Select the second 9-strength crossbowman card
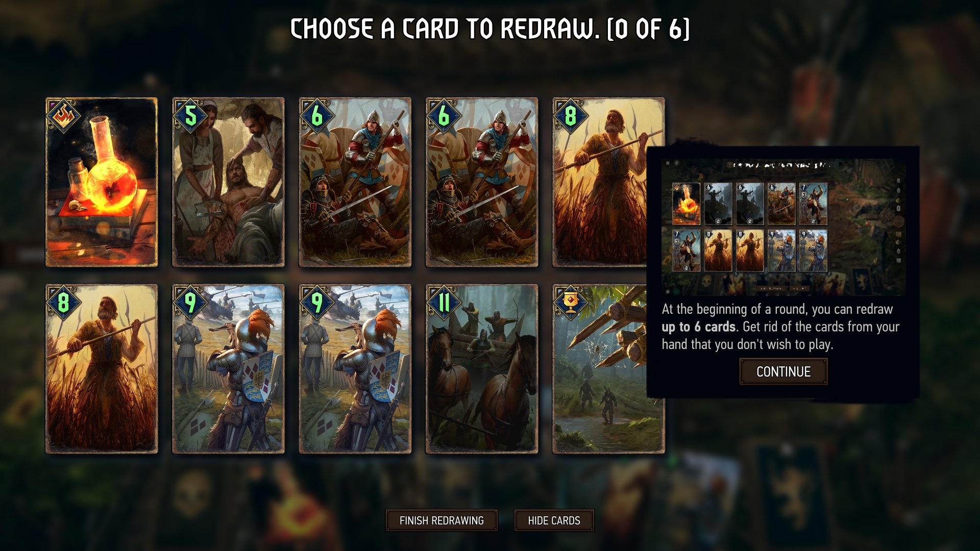This screenshot has width=980, height=551. [x=355, y=369]
